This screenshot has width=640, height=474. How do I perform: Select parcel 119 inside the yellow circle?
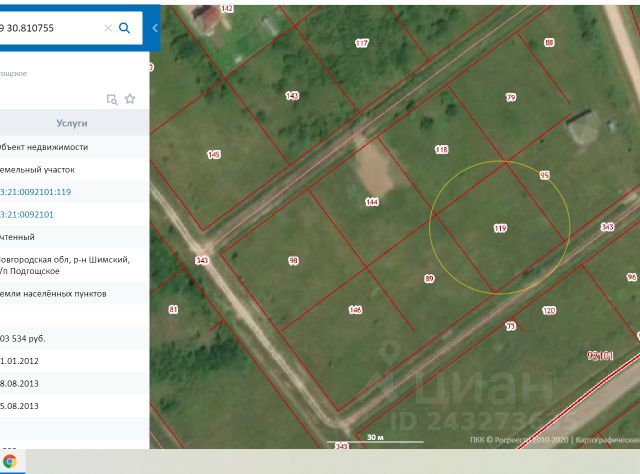[x=500, y=228]
